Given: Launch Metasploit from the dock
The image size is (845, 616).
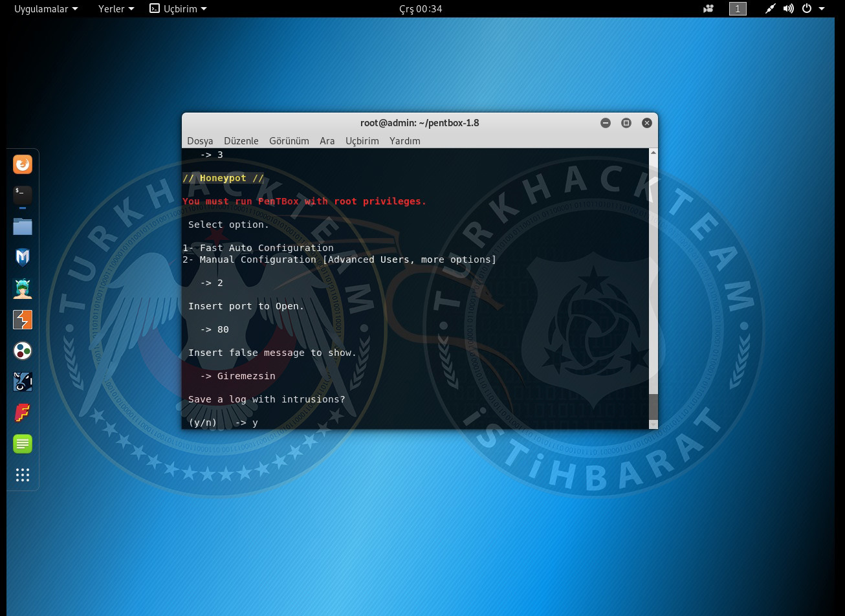Looking at the screenshot, I should (23, 257).
